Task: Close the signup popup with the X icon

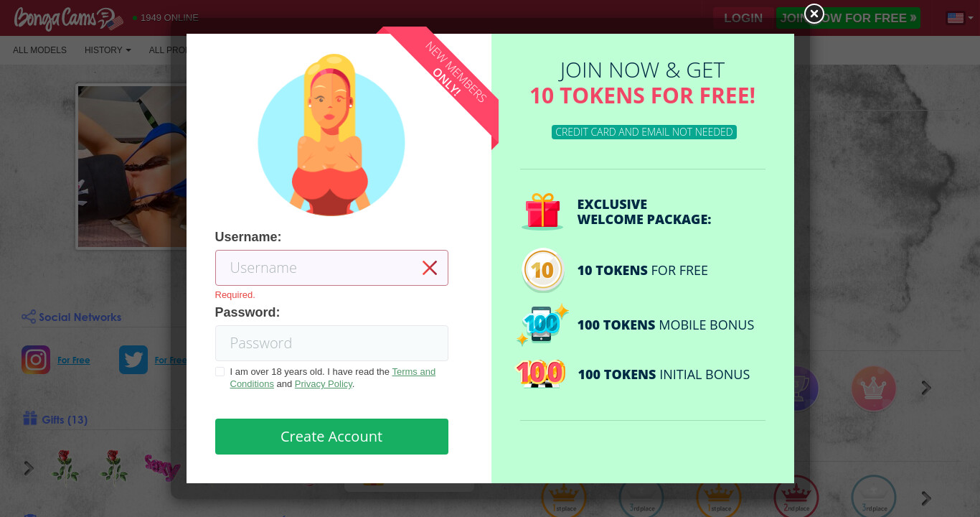Action: click(814, 14)
